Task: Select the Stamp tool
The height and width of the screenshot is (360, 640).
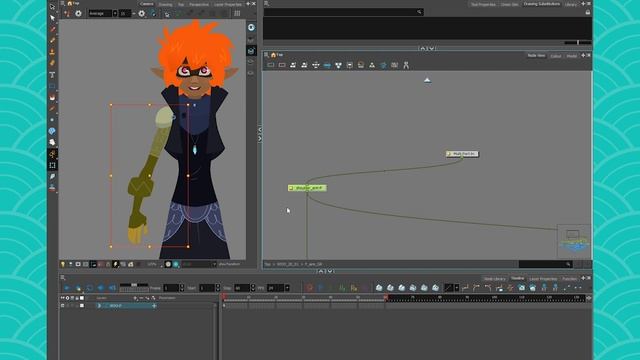Action: 52,52
